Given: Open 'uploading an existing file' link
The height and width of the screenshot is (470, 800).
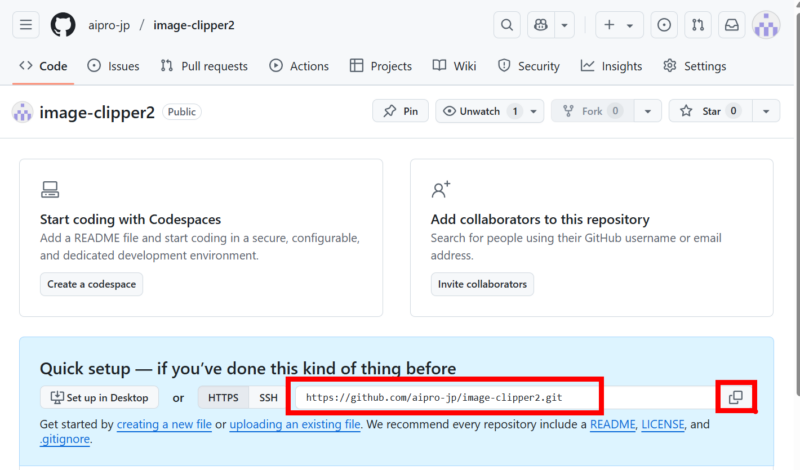Looking at the screenshot, I should click(x=295, y=425).
